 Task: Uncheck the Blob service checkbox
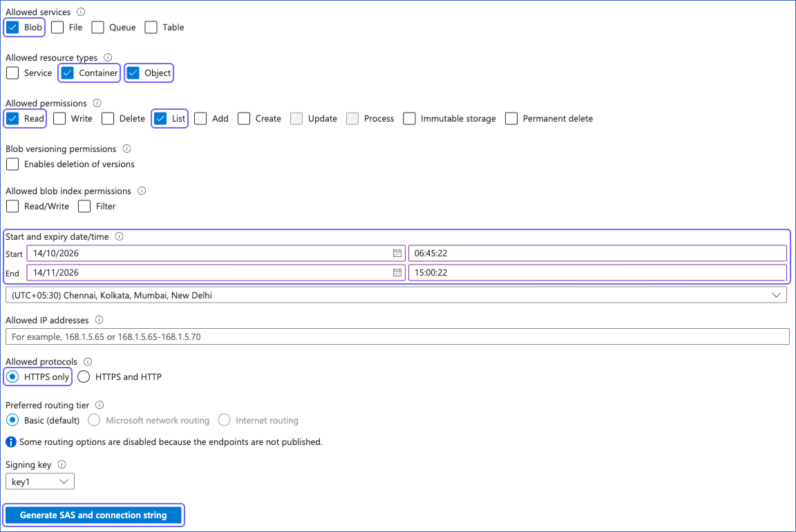[12, 28]
